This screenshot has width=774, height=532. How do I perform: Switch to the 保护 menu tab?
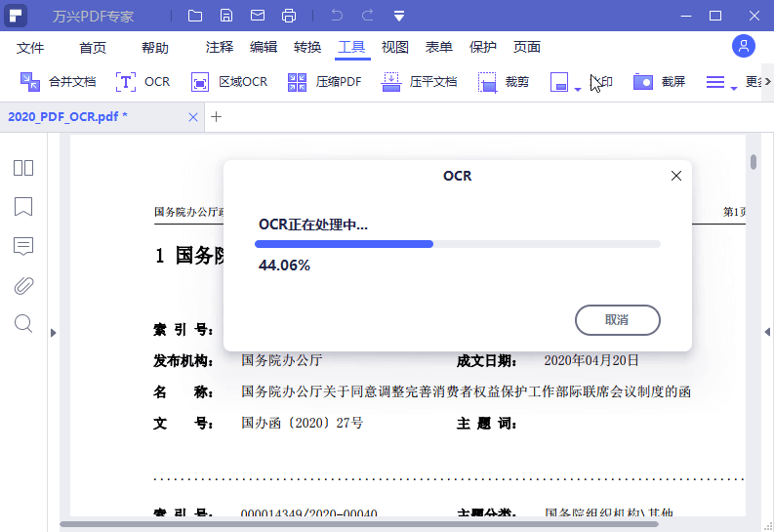[483, 48]
